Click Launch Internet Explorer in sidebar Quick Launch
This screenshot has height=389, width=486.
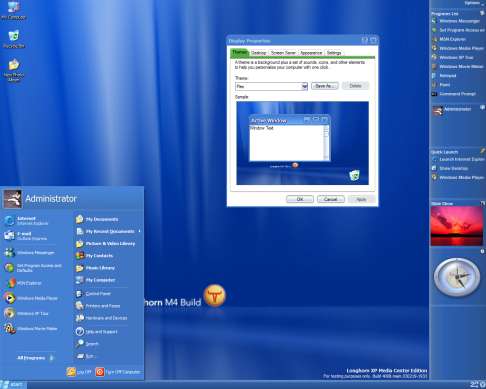pos(458,159)
